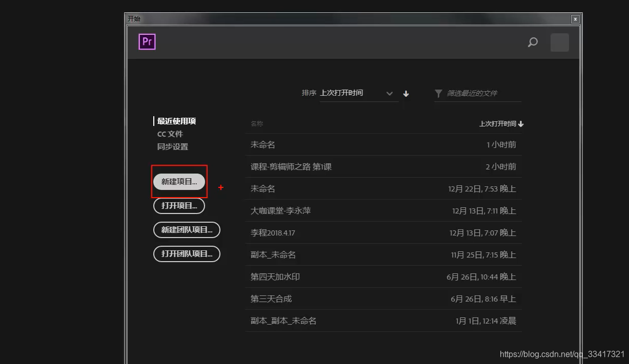The width and height of the screenshot is (629, 364).
Task: Open the 排序 上次打开时间 dropdown
Action: pos(359,93)
